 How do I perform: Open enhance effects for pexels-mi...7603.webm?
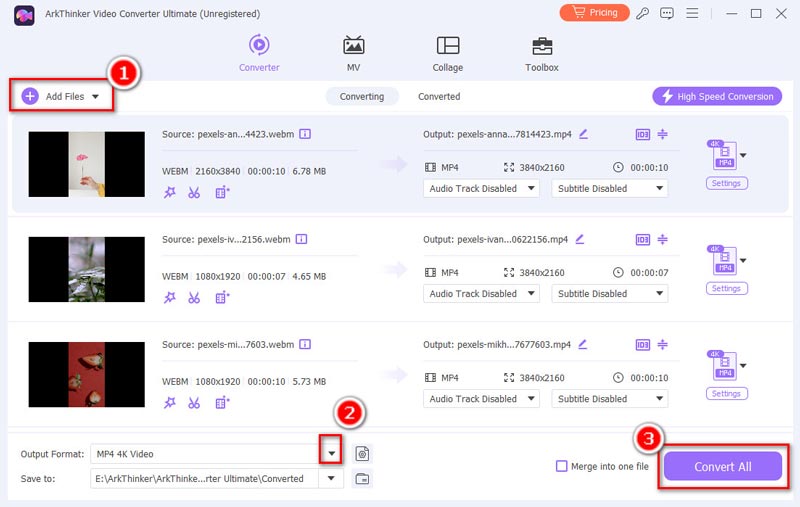[169, 402]
